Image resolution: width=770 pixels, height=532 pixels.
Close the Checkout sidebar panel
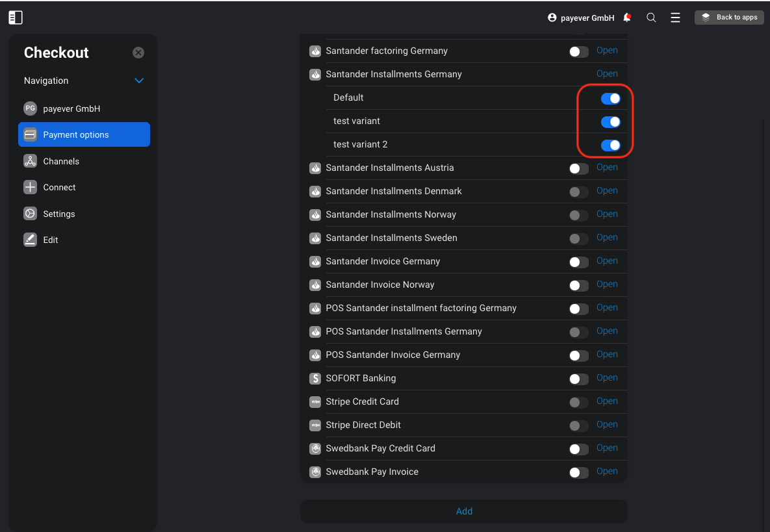[138, 53]
